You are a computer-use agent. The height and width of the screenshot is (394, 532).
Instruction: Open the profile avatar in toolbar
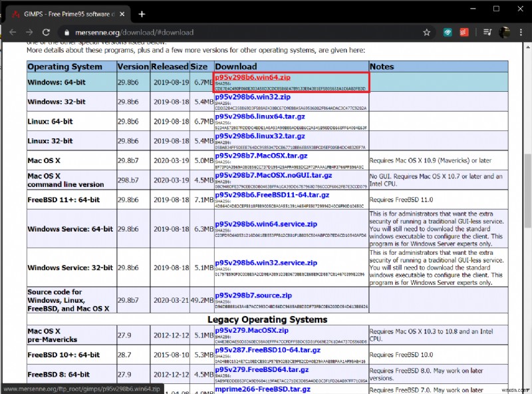click(505, 32)
